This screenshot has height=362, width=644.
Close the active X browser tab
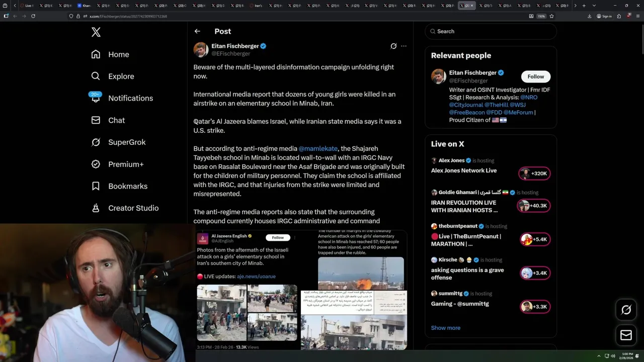(x=472, y=6)
